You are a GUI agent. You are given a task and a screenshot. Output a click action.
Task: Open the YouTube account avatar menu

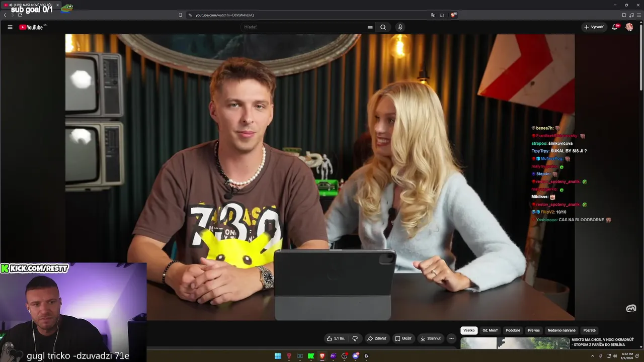pyautogui.click(x=629, y=27)
